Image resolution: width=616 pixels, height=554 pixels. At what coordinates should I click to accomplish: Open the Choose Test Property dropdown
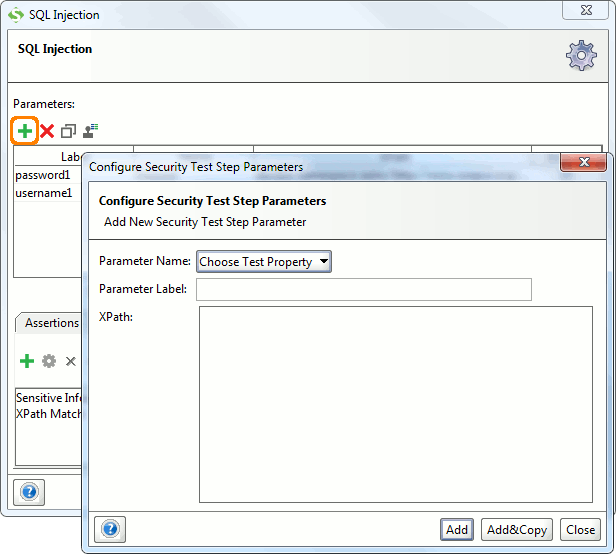point(264,262)
